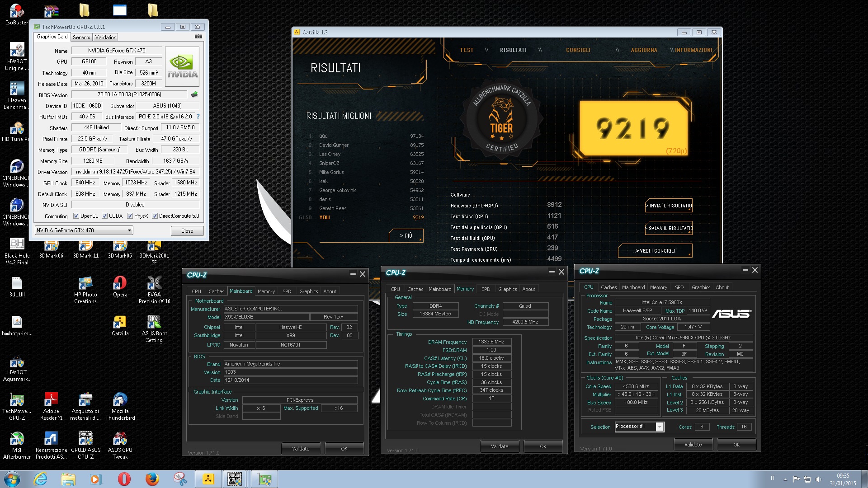Click INVIA IL RISULTATO button

click(x=669, y=206)
